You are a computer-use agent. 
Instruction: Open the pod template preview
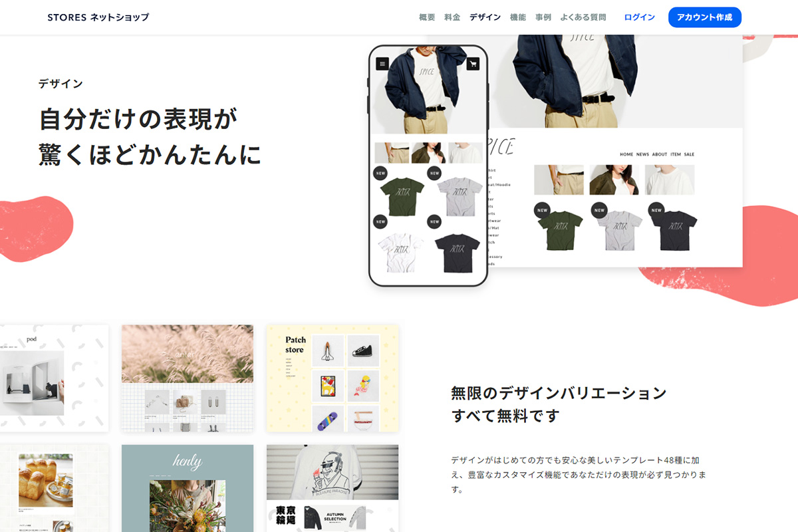pyautogui.click(x=55, y=378)
